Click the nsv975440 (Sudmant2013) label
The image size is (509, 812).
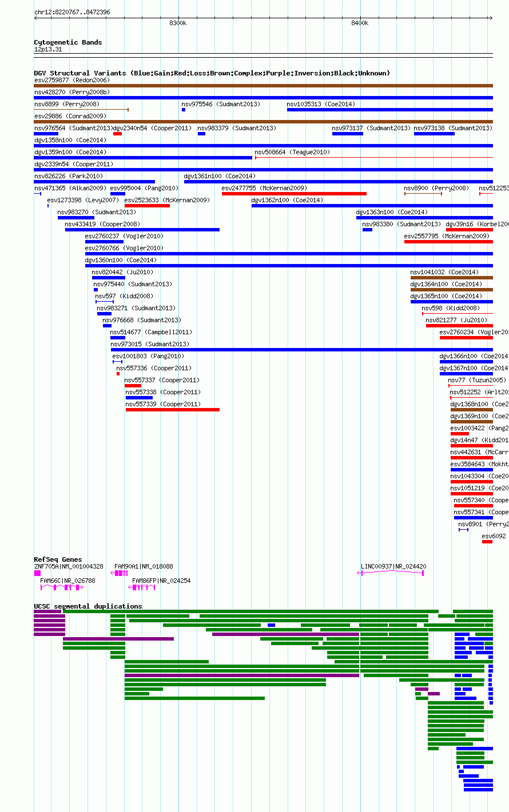[133, 284]
